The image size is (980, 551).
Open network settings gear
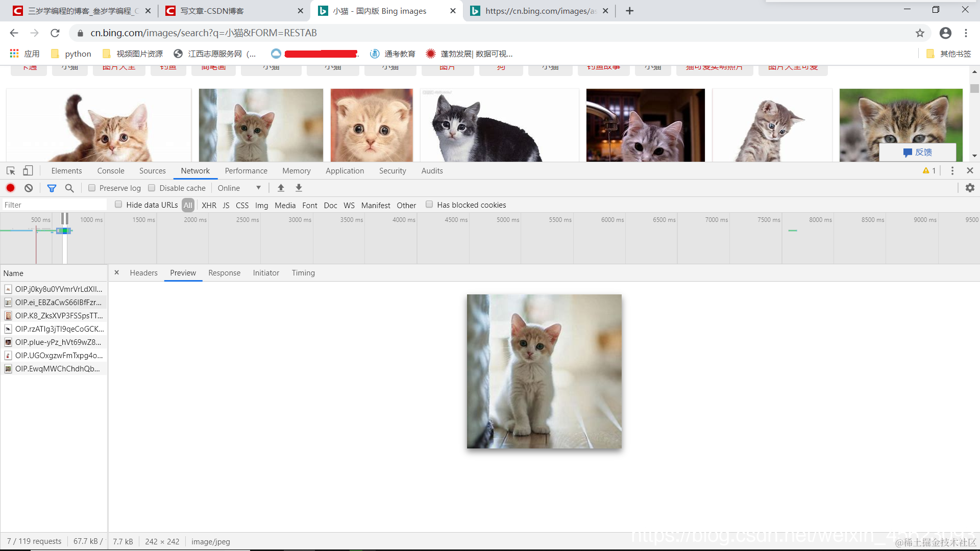click(x=970, y=188)
